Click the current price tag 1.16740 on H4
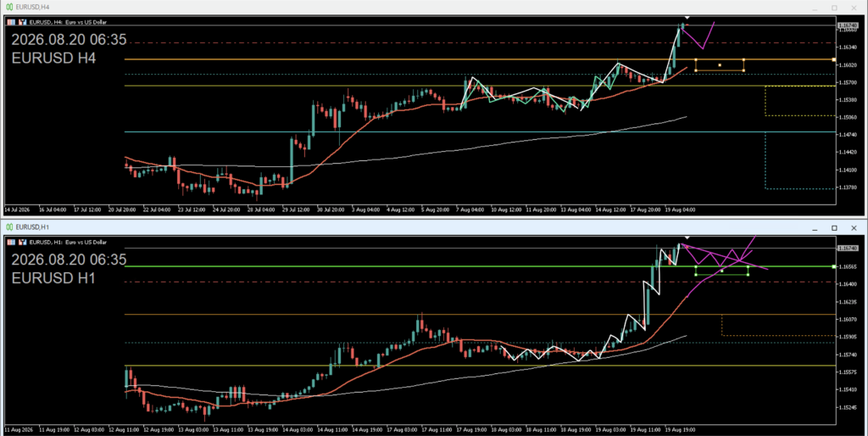Viewport: 868px width, 436px height. click(848, 25)
